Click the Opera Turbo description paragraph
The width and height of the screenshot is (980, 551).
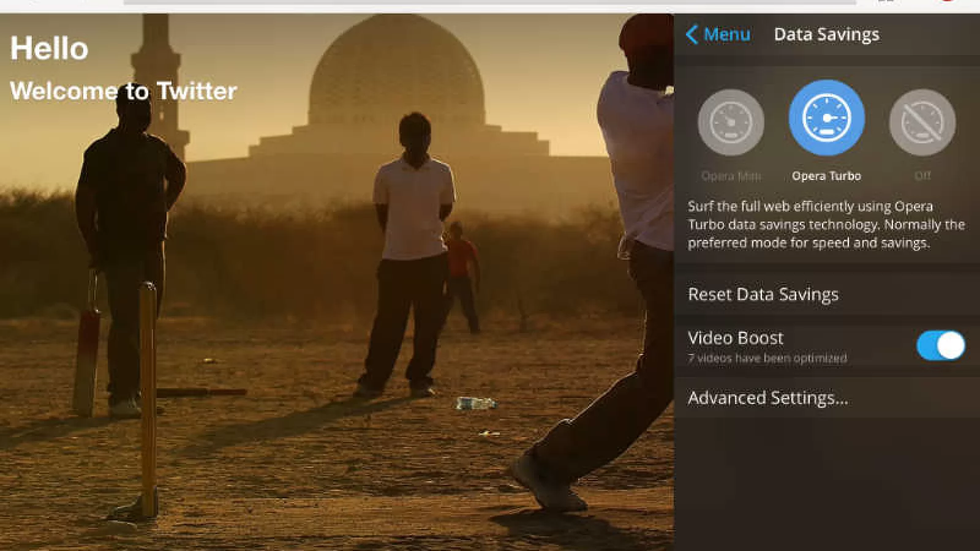pyautogui.click(x=826, y=225)
